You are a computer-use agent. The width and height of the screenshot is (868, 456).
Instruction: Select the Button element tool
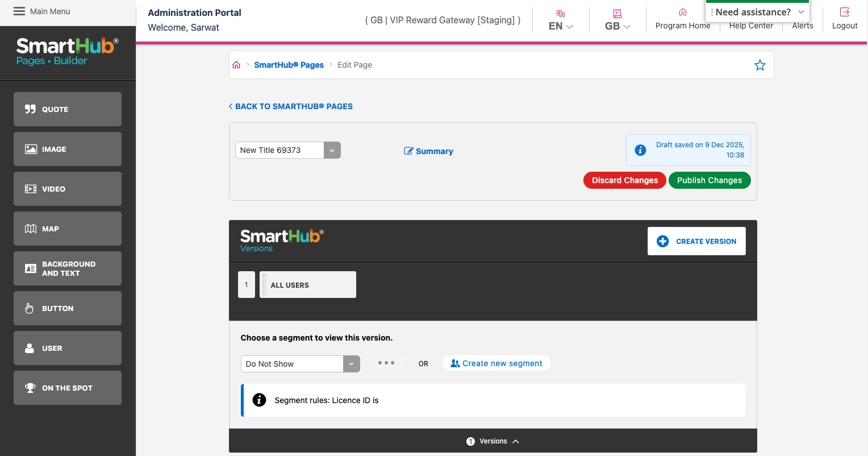(67, 308)
